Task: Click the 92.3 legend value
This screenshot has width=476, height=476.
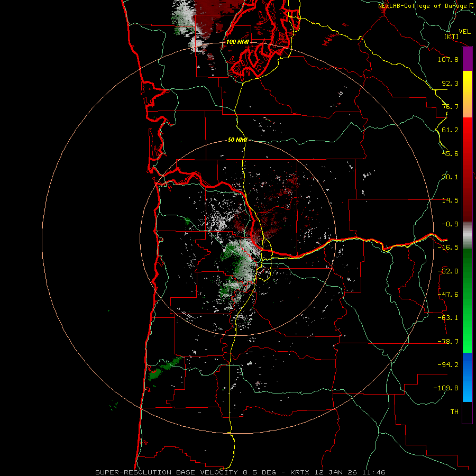Action: [x=450, y=83]
